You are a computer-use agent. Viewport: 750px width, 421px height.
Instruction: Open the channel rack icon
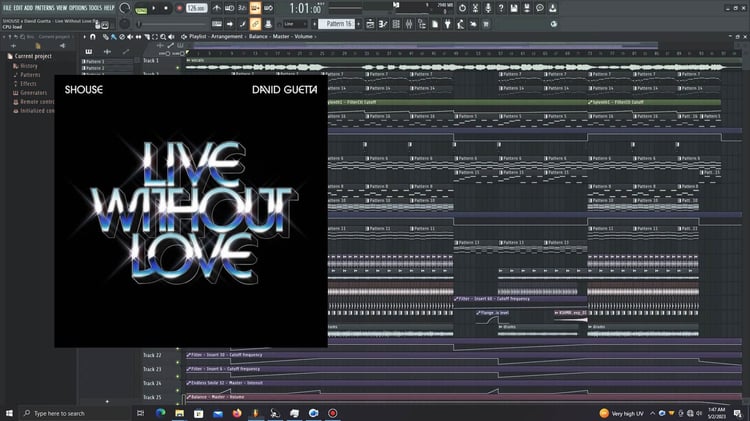[x=396, y=24]
